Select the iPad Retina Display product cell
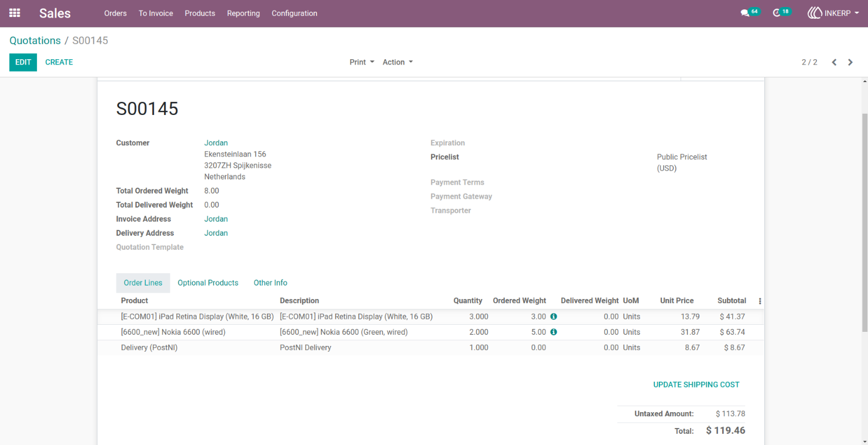Image resolution: width=868 pixels, height=445 pixels. [x=197, y=317]
